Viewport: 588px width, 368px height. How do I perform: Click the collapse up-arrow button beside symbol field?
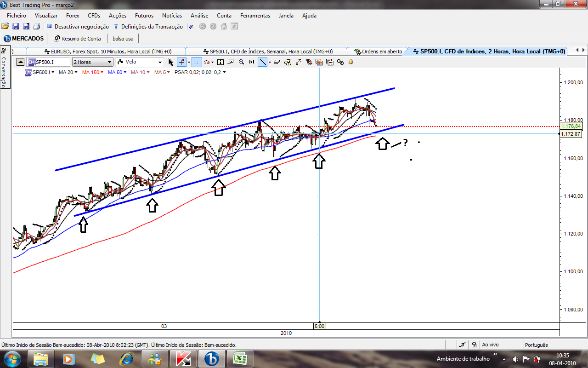pyautogui.click(x=21, y=62)
